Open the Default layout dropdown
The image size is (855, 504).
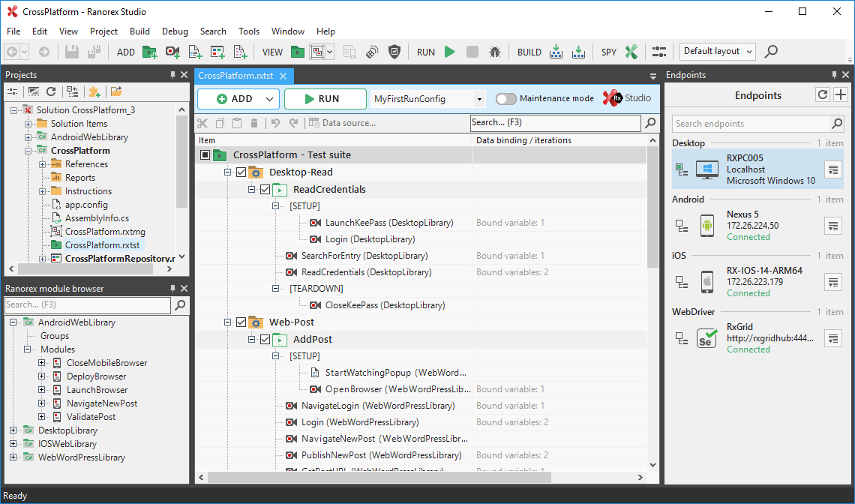pyautogui.click(x=718, y=52)
